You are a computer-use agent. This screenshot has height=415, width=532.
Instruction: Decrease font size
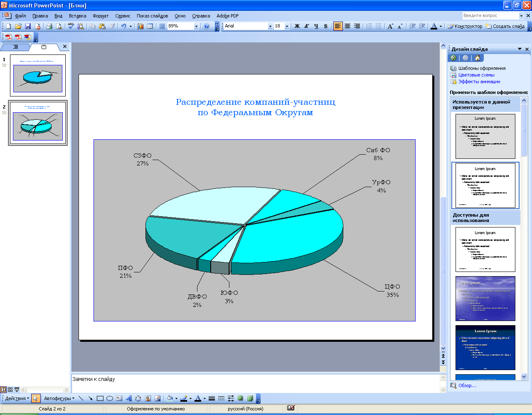(x=400, y=26)
